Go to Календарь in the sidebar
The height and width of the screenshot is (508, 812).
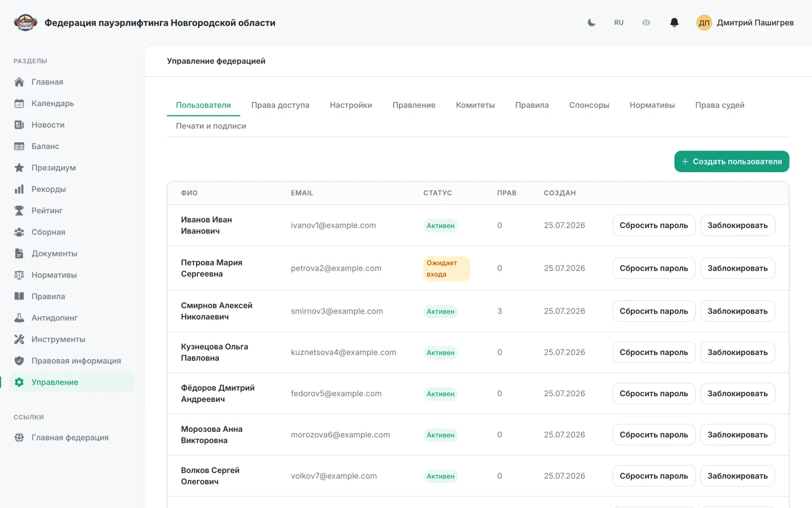pos(72,103)
